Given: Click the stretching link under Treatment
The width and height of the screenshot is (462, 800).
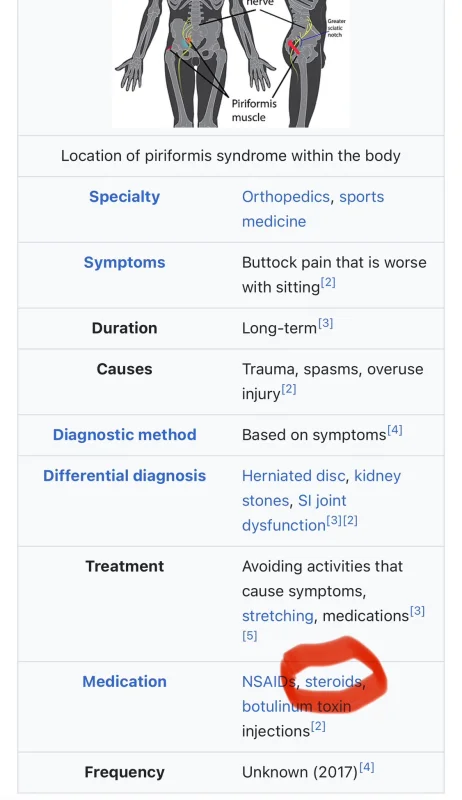Looking at the screenshot, I should click(277, 616).
